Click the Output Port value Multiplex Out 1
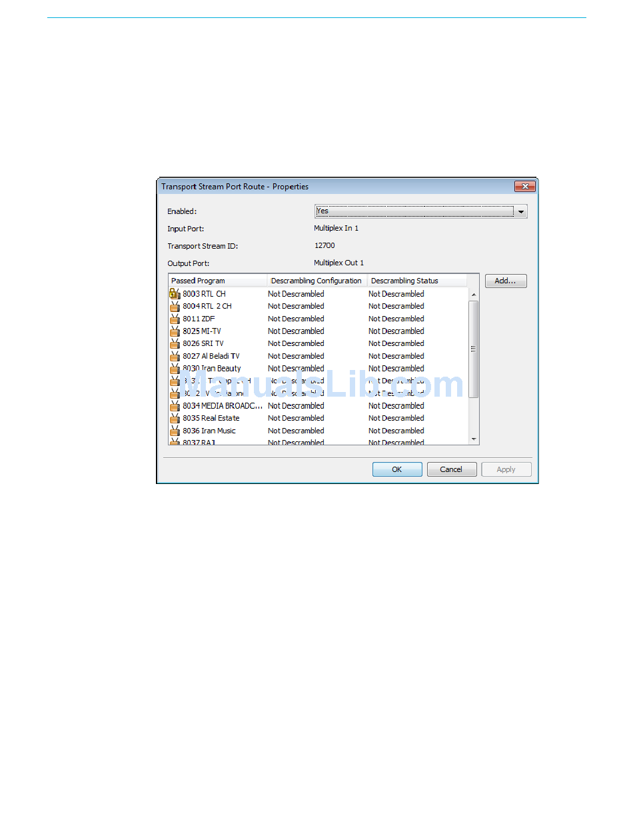Viewport: 633px width, 840px height. 339,263
